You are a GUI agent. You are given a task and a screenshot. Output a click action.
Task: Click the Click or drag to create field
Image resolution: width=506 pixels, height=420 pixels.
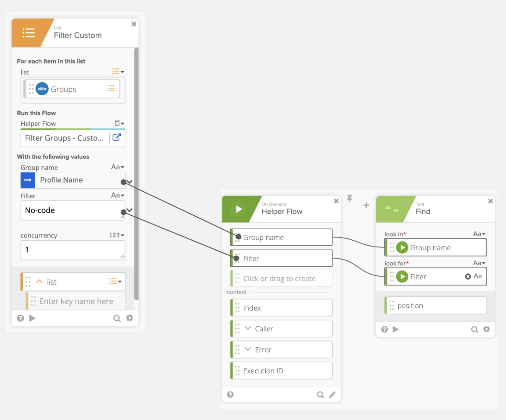pos(281,279)
